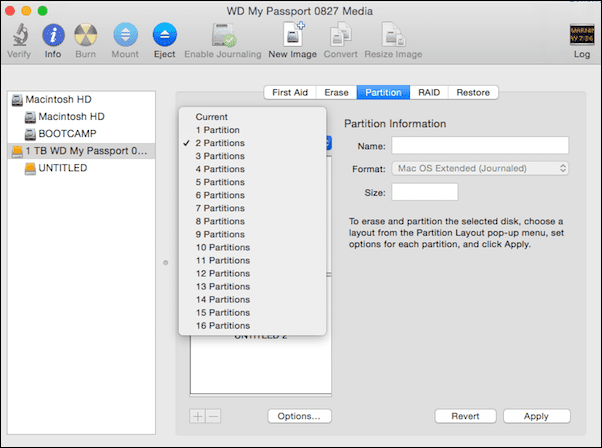Click the Revert button

465,416
